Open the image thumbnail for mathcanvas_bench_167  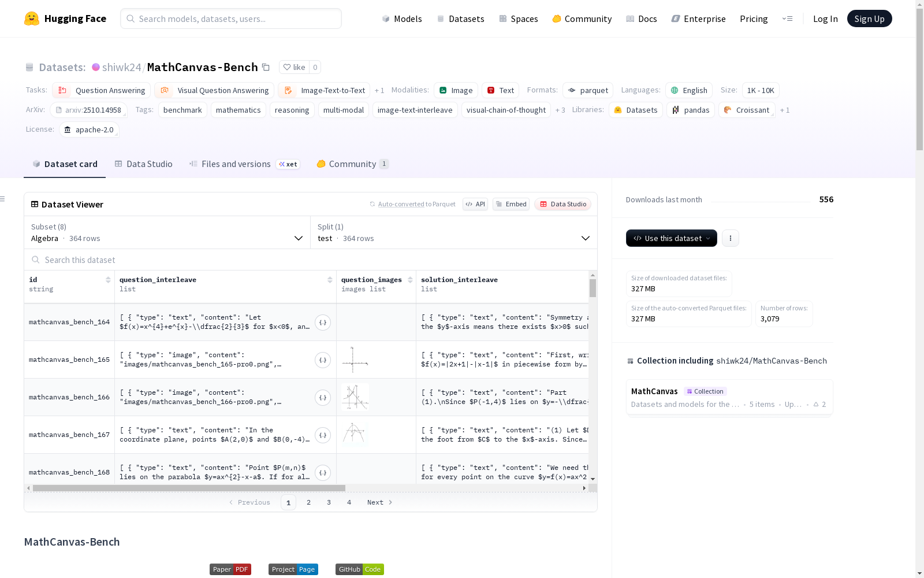click(355, 435)
